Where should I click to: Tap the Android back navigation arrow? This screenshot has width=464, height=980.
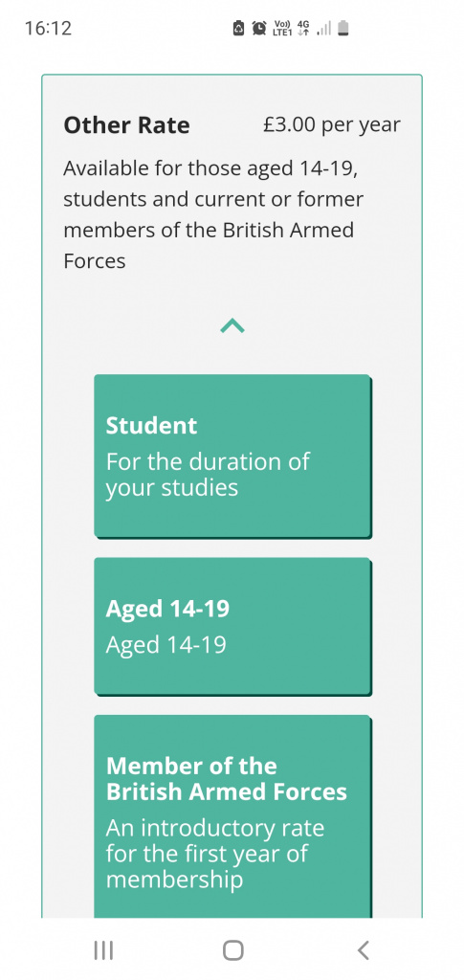363,950
